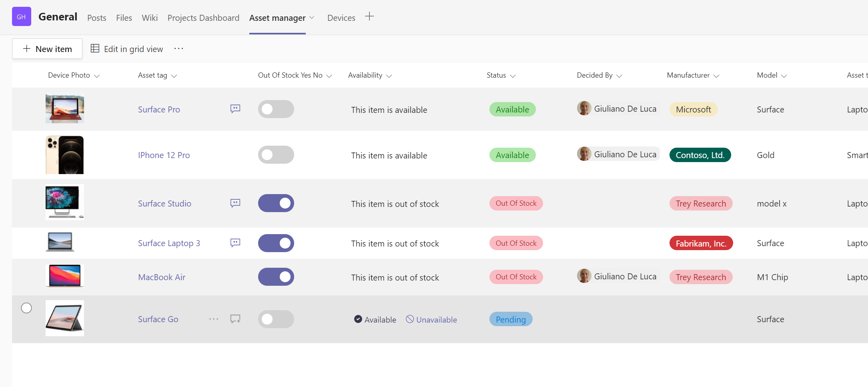Toggle Out Of Stock for Surface Pro

[276, 109]
